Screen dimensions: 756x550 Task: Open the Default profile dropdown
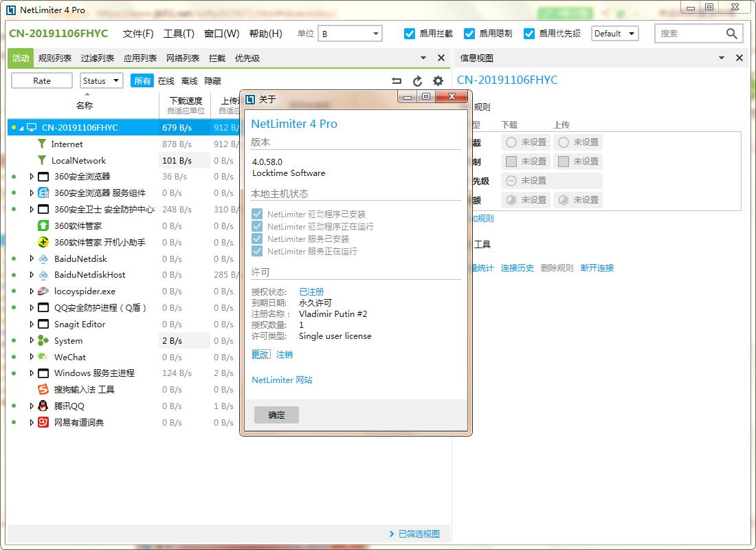(x=630, y=33)
